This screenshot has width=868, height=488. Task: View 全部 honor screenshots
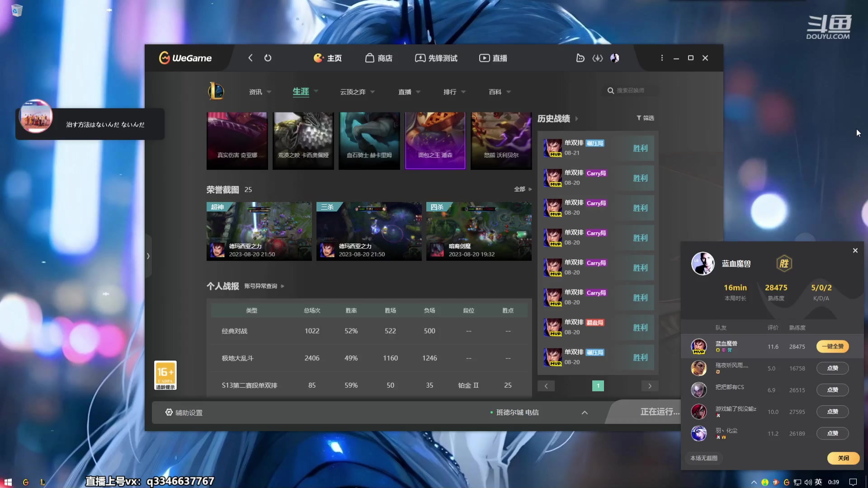tap(523, 189)
